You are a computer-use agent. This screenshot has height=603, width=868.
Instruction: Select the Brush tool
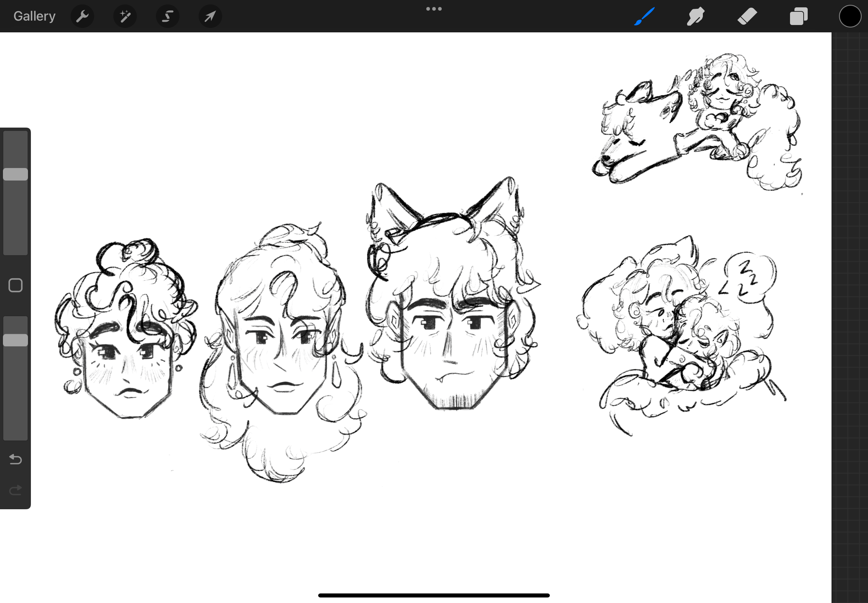pyautogui.click(x=644, y=16)
